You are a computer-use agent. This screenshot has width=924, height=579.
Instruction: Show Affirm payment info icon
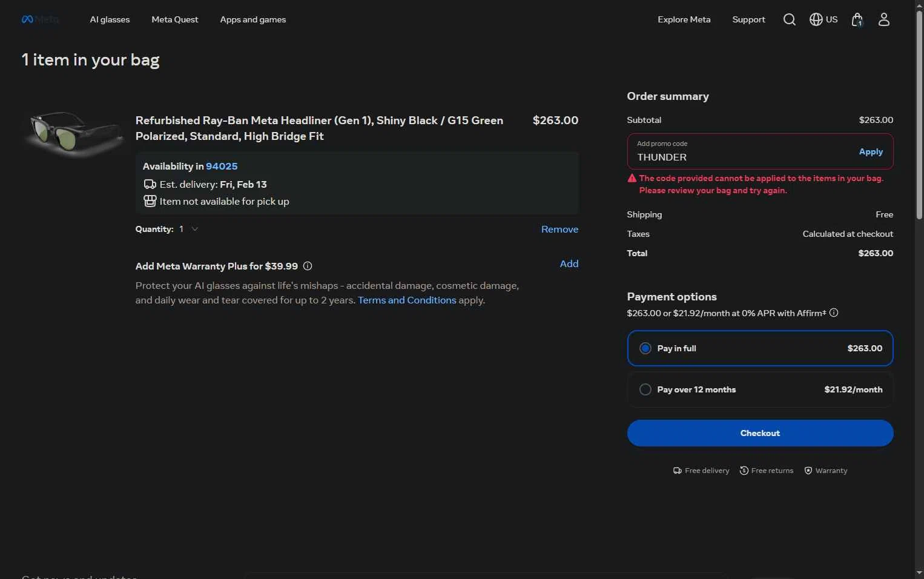tap(834, 313)
